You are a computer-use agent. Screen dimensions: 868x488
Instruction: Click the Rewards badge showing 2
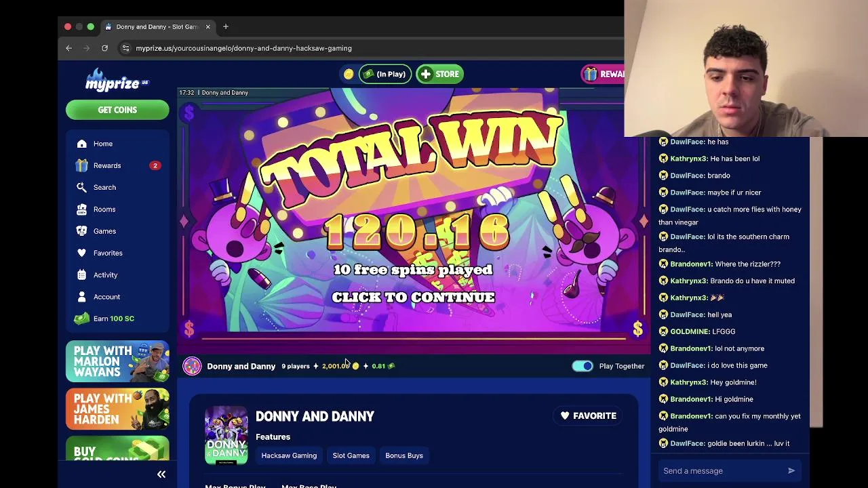(x=155, y=165)
